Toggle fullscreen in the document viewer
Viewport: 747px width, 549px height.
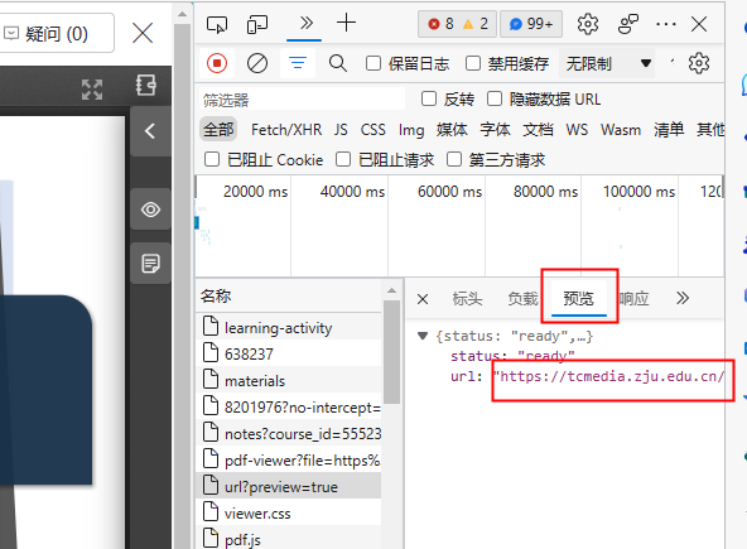click(92, 89)
